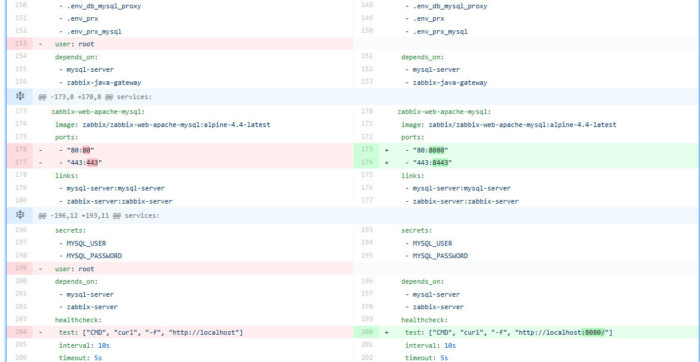This screenshot has height=362, width=700.
Task: Click '.env_db_mysql_proxy' on line 148
Action: (x=450, y=6)
